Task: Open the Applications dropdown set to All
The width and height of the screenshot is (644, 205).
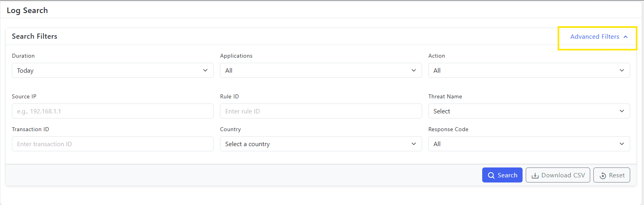Action: pos(321,70)
